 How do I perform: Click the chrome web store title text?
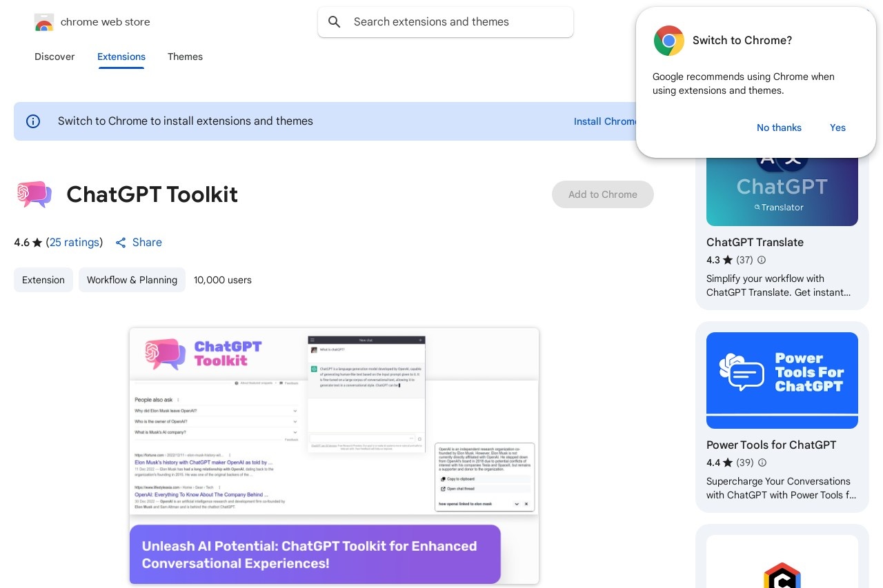[x=106, y=22]
